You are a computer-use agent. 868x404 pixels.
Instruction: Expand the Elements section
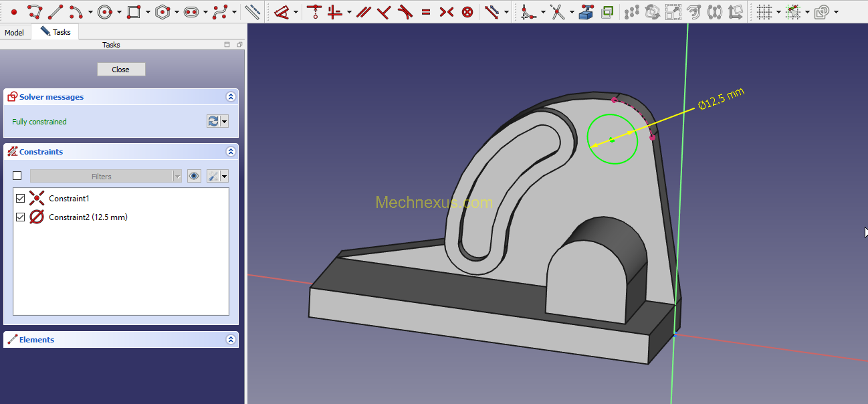coord(231,340)
